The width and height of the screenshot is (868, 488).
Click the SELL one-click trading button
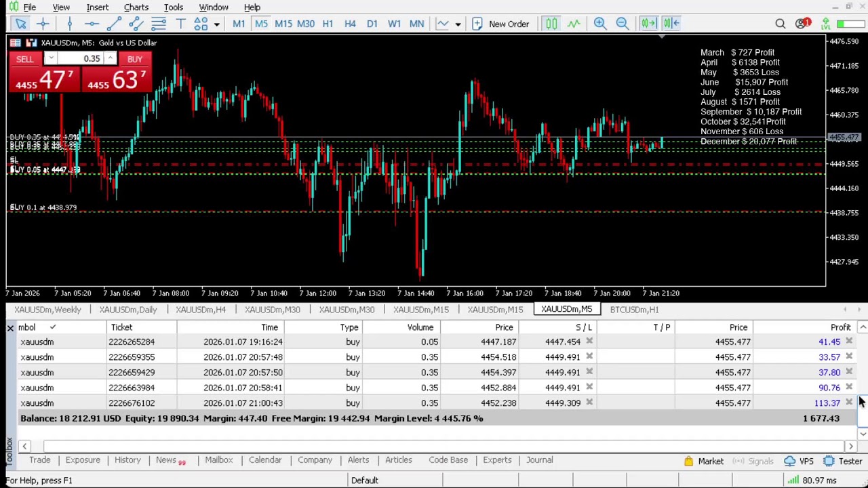(25, 60)
